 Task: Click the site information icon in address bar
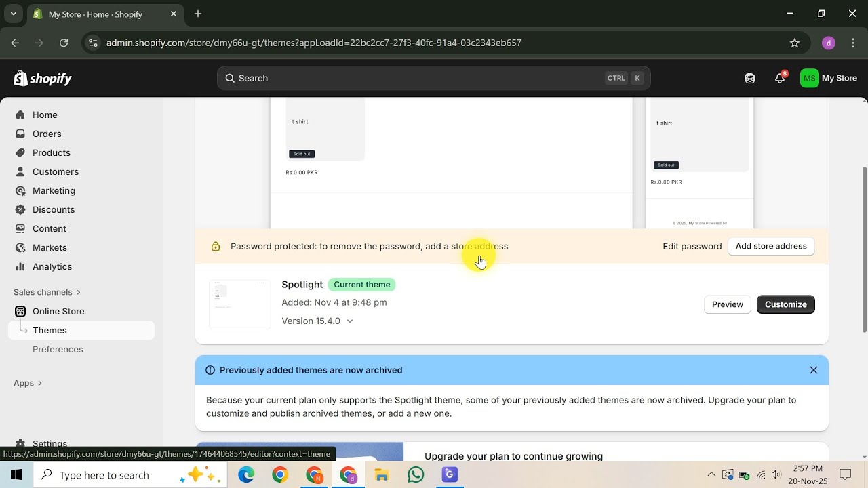94,43
